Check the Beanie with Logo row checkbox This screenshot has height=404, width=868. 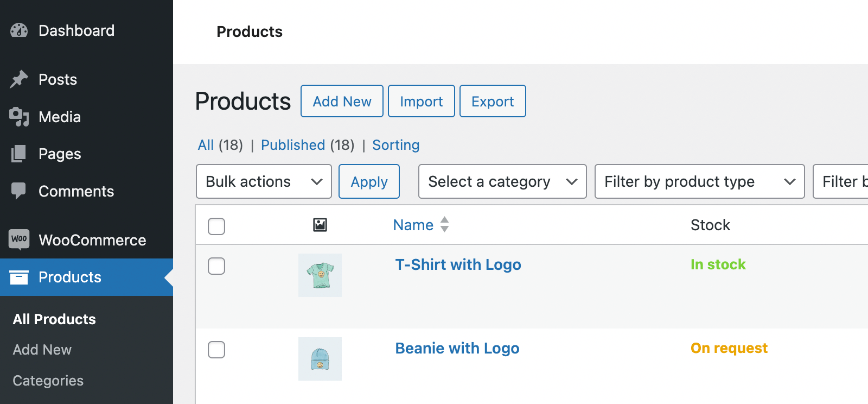216,350
